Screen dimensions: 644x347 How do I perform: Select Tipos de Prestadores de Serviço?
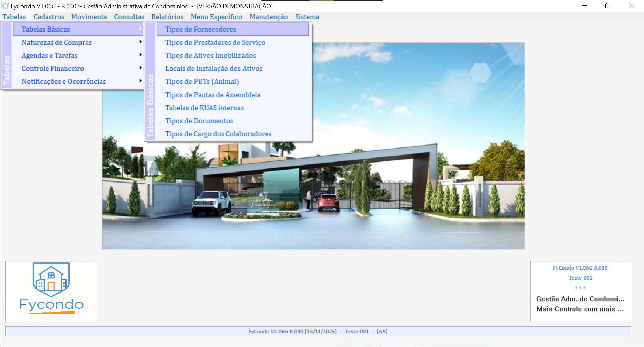215,43
